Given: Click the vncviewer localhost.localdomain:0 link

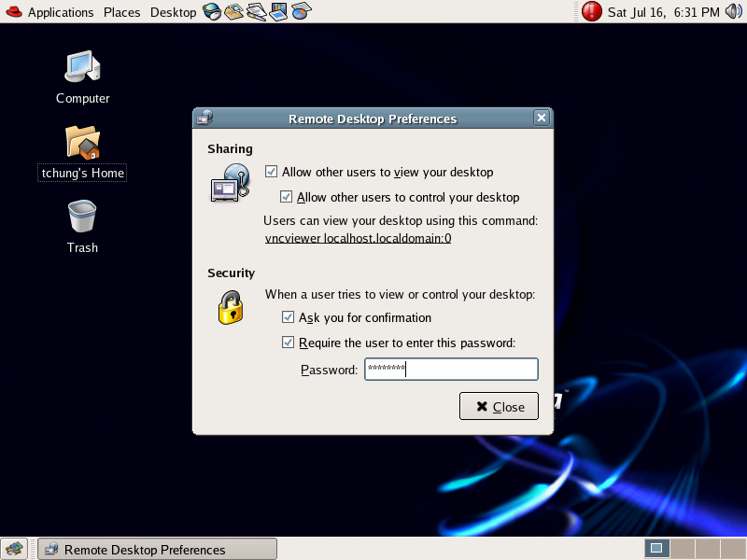Looking at the screenshot, I should [358, 238].
